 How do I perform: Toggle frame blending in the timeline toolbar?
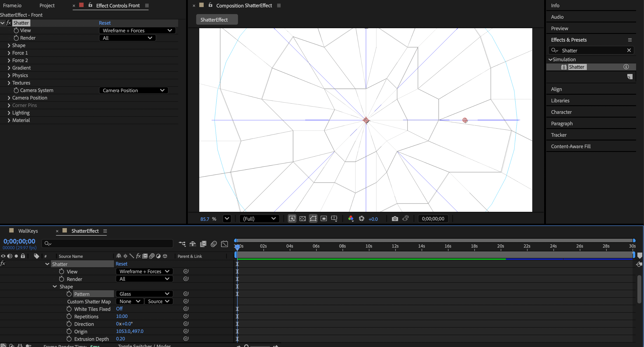coord(203,244)
